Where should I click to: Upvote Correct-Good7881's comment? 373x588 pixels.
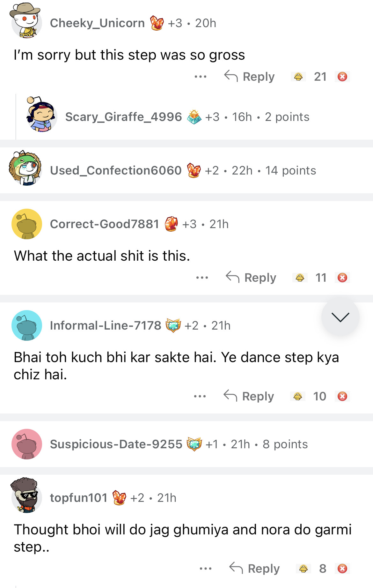[300, 278]
